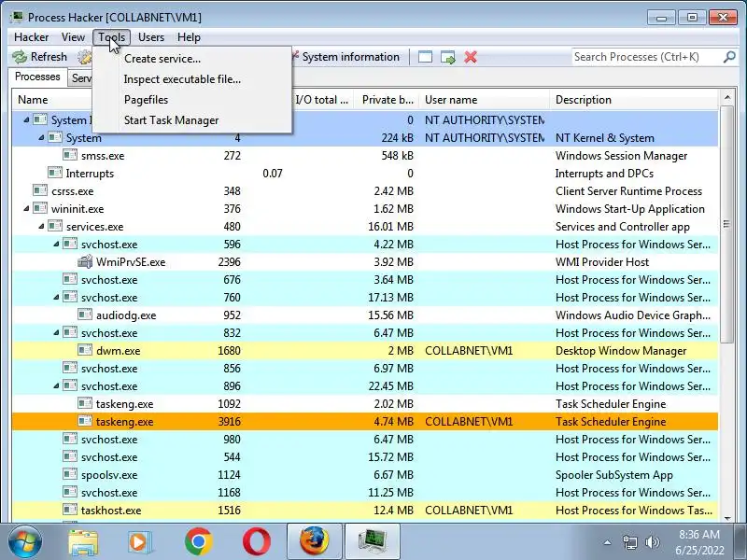Sort by I/O total column header
This screenshot has width=747, height=560.
[322, 100]
